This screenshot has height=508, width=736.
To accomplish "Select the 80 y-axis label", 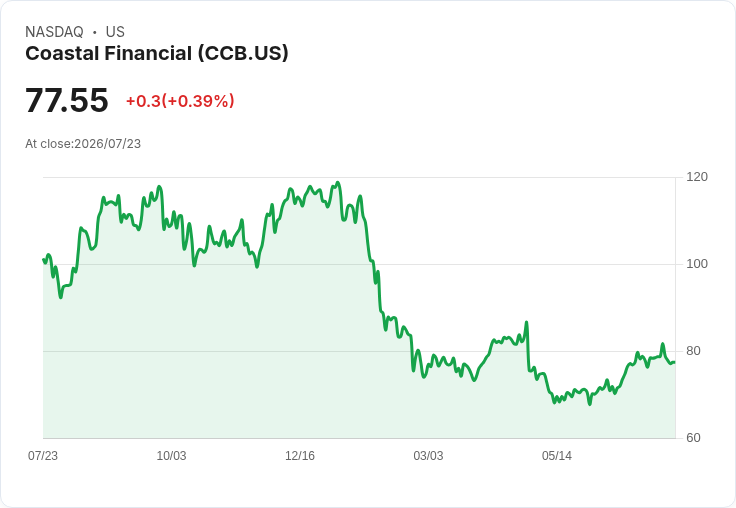I will tap(693, 351).
